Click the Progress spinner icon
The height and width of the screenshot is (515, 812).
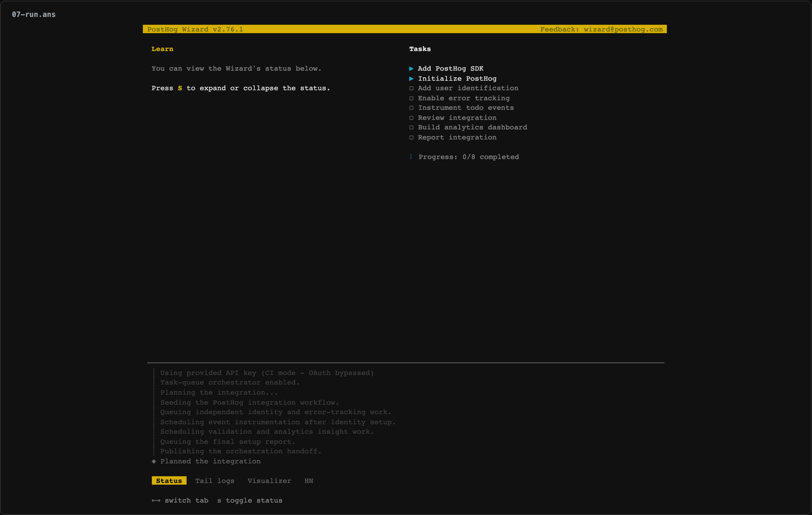point(411,157)
